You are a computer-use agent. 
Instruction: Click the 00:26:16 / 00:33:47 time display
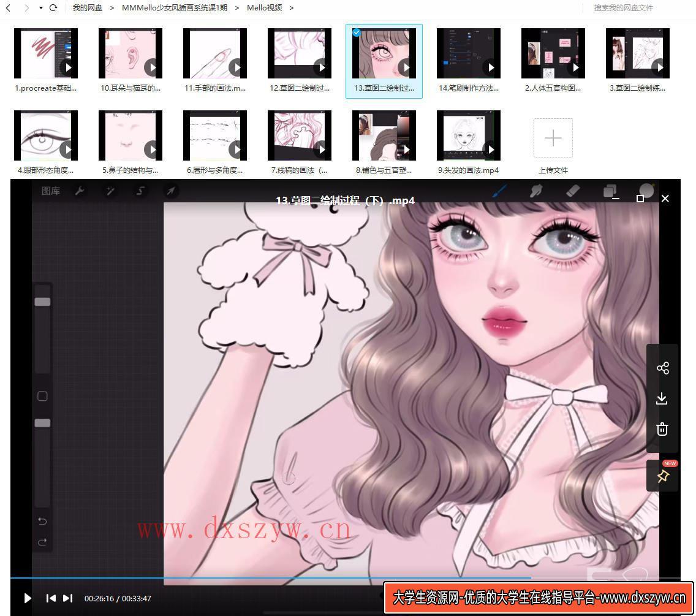point(118,598)
